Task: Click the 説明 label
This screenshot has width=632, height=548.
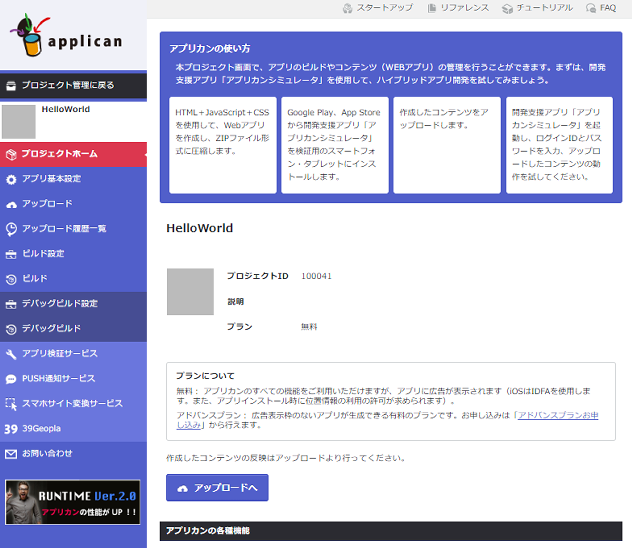Action: pos(235,302)
